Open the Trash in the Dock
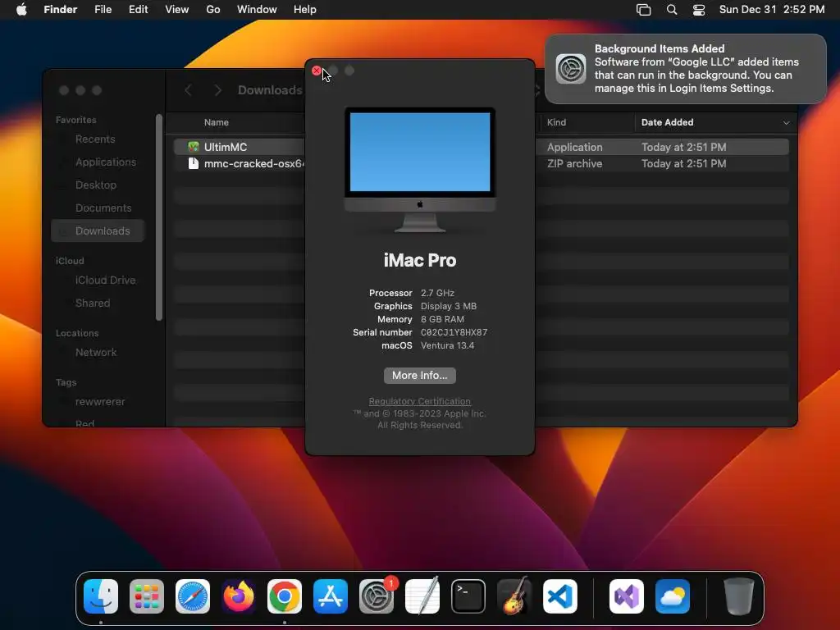This screenshot has height=630, width=840. 739,596
